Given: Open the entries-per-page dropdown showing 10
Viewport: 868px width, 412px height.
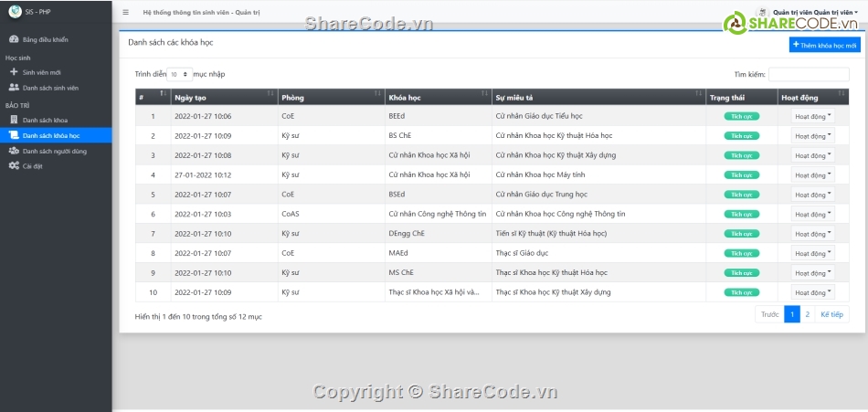Looking at the screenshot, I should [179, 74].
